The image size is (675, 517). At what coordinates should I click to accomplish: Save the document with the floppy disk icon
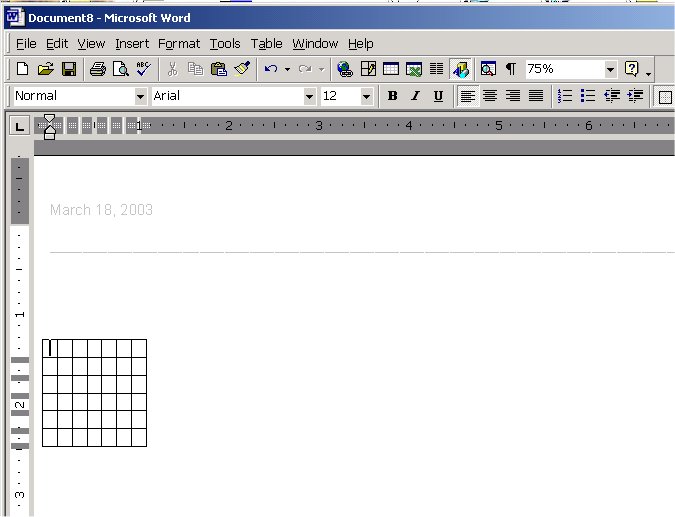pos(69,69)
